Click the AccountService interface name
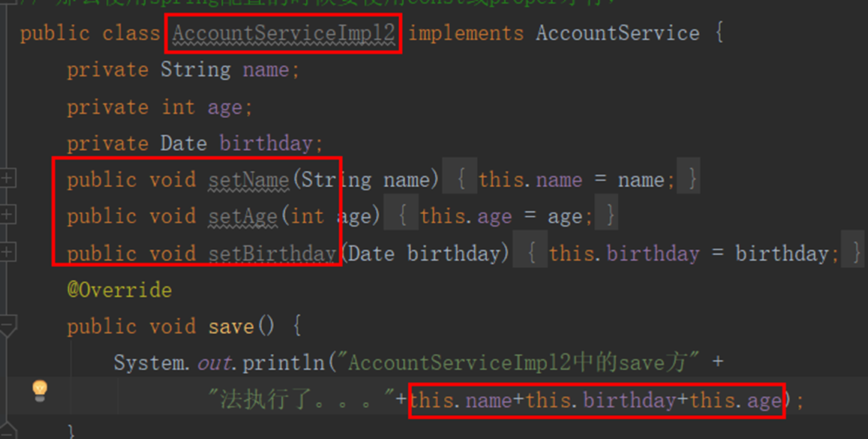 (x=617, y=34)
